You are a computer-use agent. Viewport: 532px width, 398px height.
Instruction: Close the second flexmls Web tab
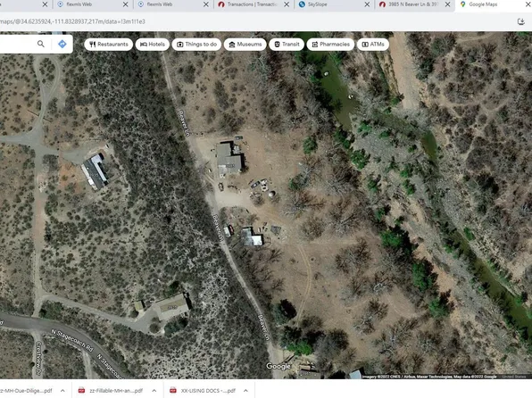[x=206, y=4]
